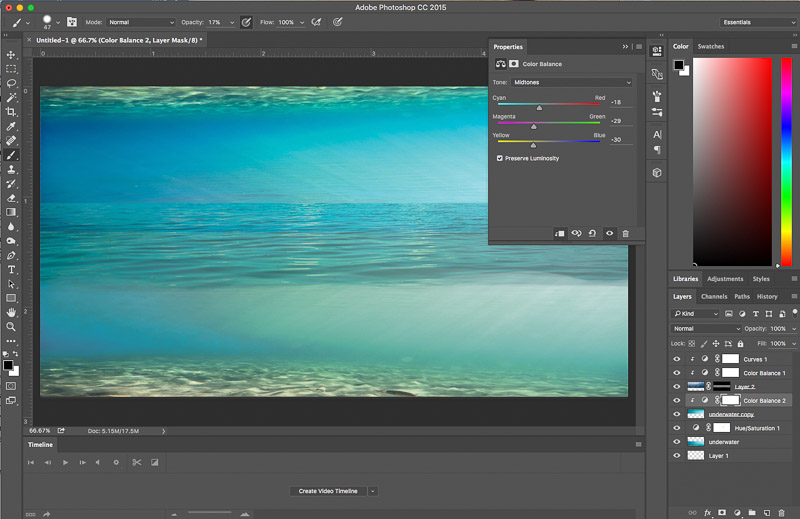Image resolution: width=800 pixels, height=519 pixels.
Task: Toggle adjustment visibility in Properties panel
Action: 609,233
